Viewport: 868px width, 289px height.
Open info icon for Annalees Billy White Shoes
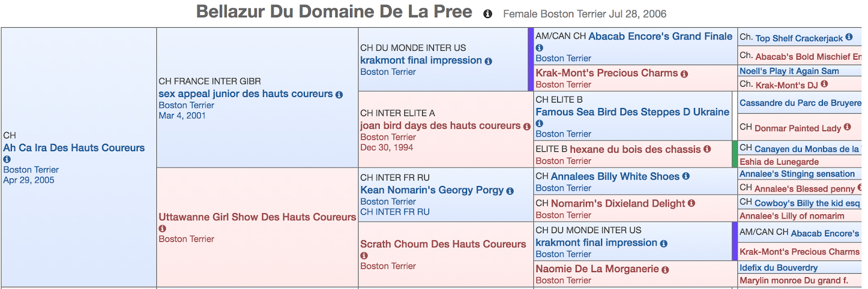click(686, 176)
